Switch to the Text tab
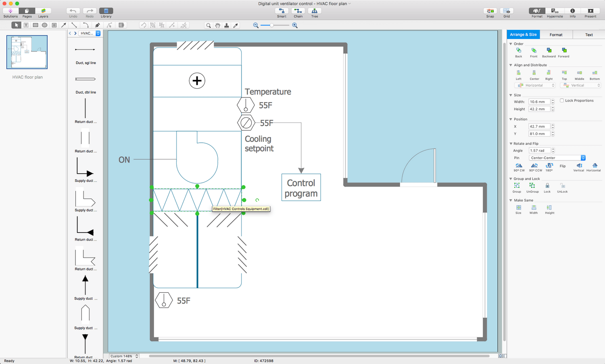Screen dimensions: 605x364 click(x=588, y=34)
